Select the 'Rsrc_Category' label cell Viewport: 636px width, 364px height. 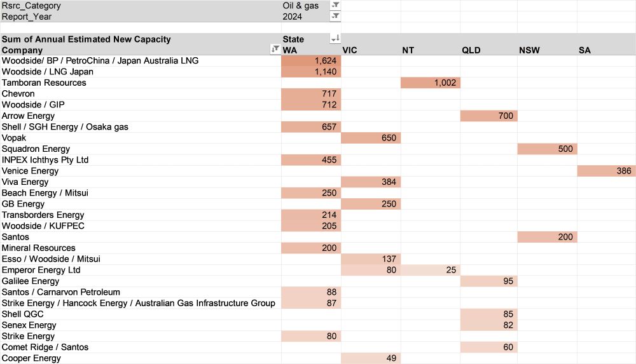click(x=141, y=6)
